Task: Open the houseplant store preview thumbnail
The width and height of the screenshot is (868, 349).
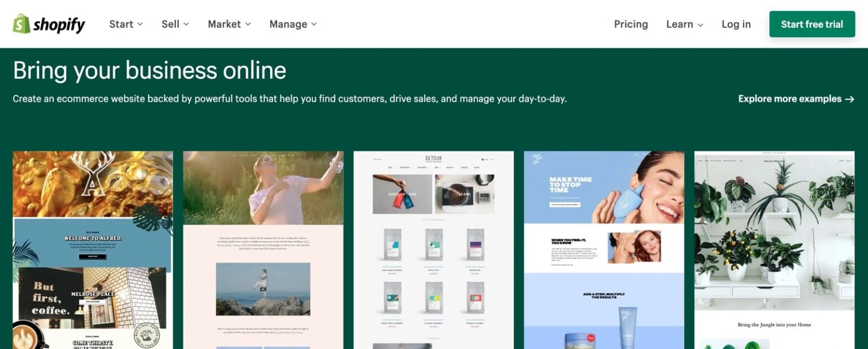Action: click(x=774, y=250)
